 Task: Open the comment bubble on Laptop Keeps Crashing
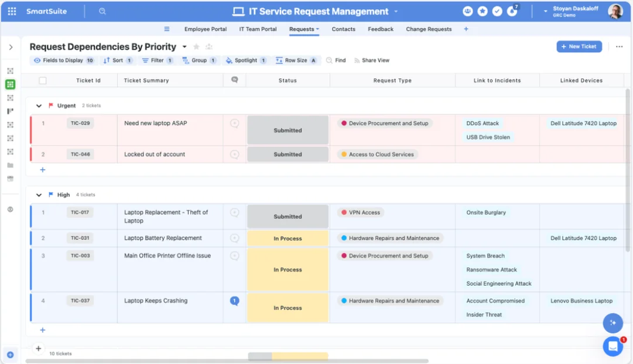click(x=235, y=301)
